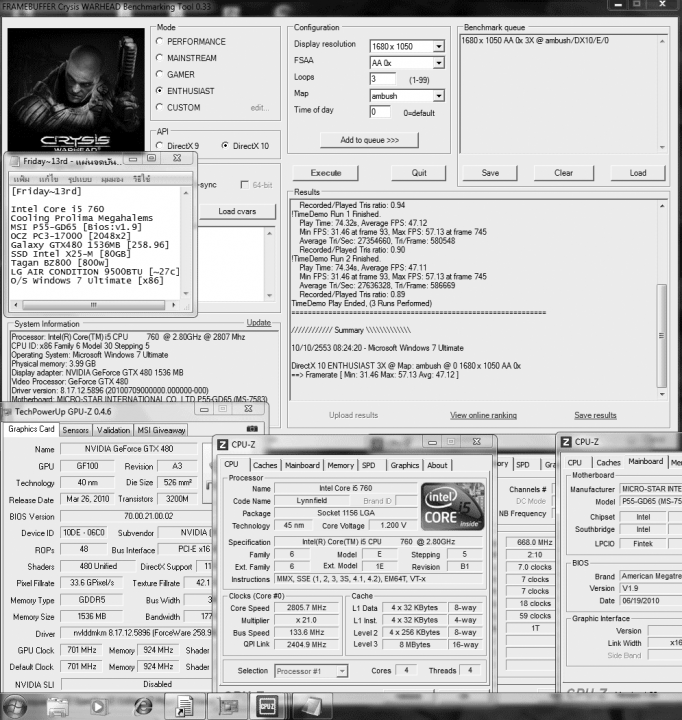Switch to GPU-Z Validation tab

tap(113, 430)
